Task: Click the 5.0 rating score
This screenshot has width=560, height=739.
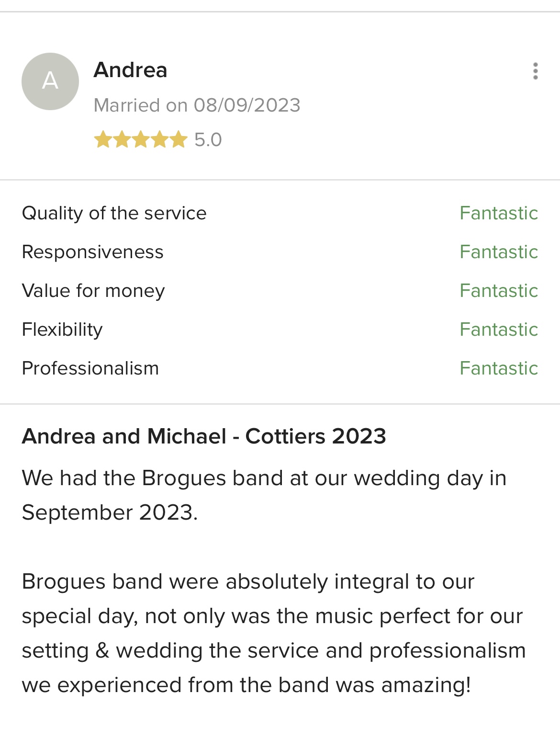Action: click(x=208, y=140)
